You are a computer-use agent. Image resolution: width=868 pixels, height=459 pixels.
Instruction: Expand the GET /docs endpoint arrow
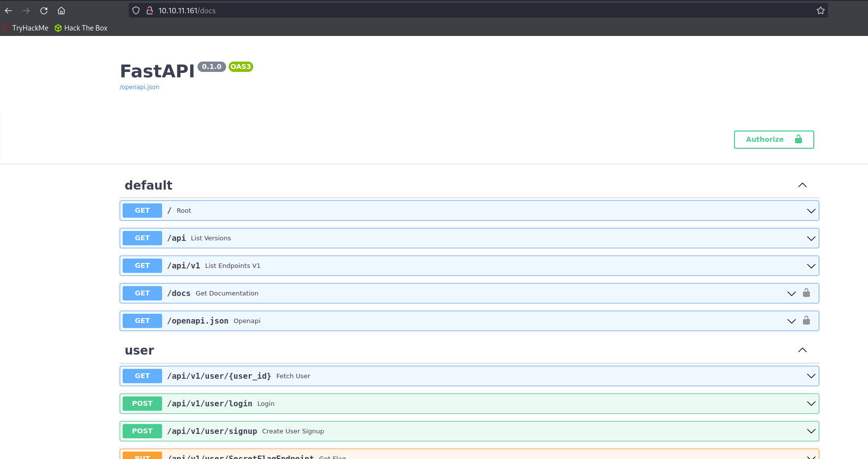tap(792, 294)
